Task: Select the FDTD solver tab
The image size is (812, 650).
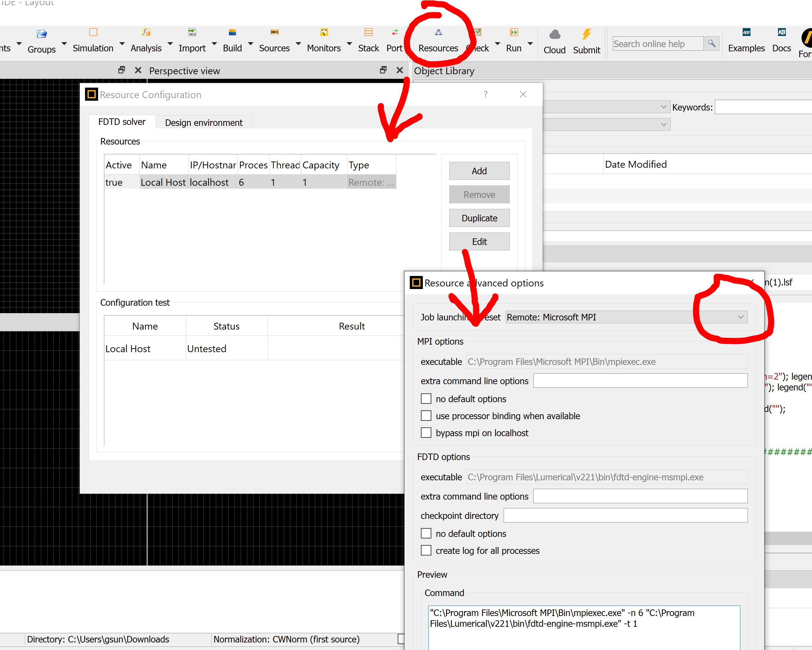Action: (x=122, y=122)
